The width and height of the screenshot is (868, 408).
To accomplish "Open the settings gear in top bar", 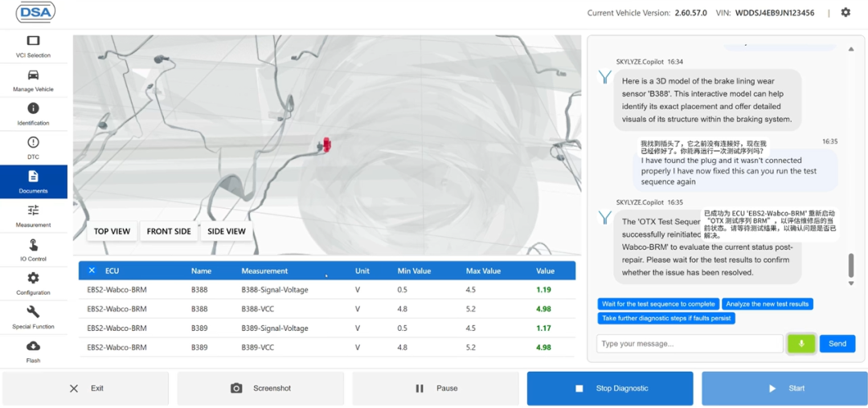I will (845, 12).
